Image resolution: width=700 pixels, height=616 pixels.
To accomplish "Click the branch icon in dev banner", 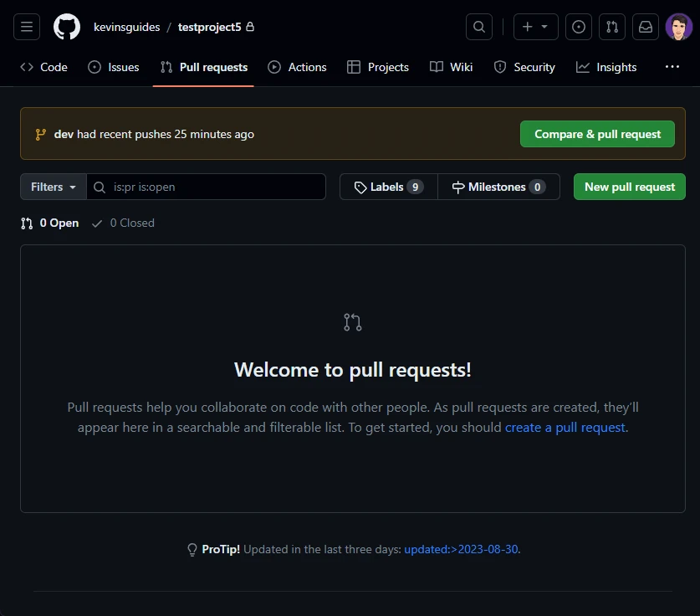I will (x=41, y=134).
